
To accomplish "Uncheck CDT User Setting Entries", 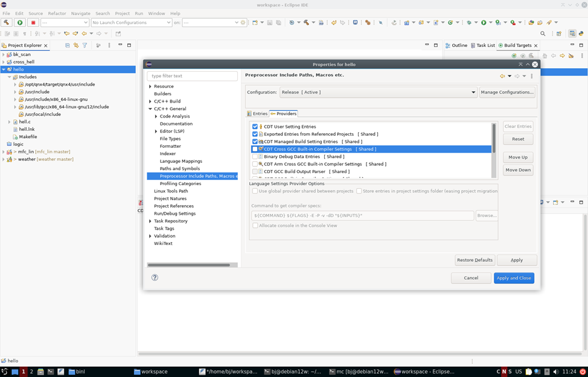I will click(255, 127).
